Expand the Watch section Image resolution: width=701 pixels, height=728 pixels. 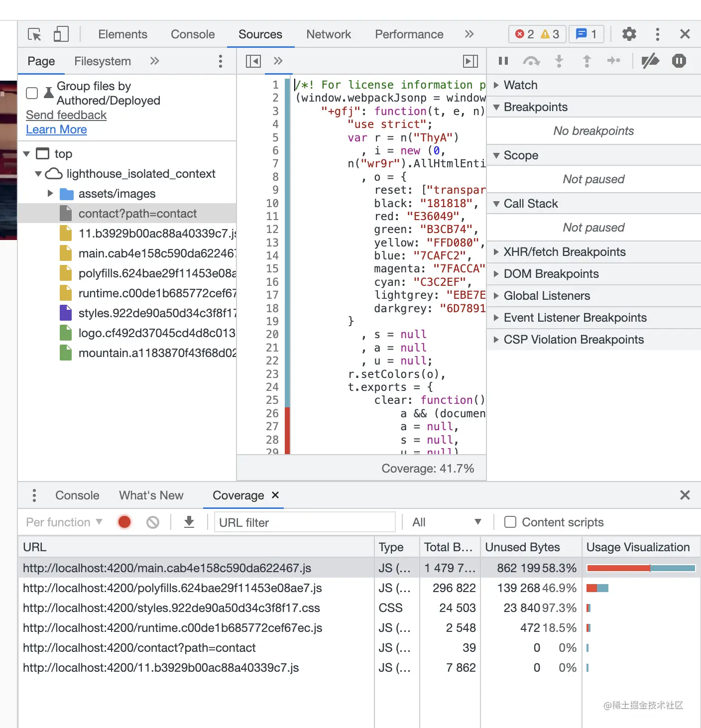(593, 85)
